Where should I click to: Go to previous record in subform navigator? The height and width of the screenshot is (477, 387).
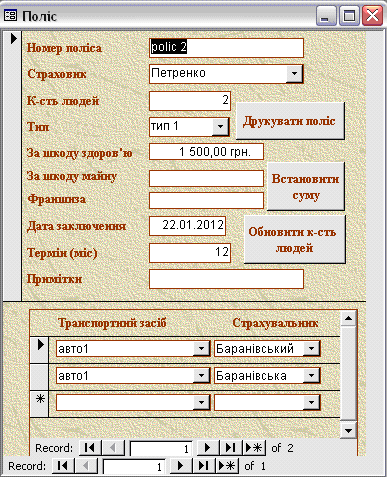pyautogui.click(x=113, y=448)
